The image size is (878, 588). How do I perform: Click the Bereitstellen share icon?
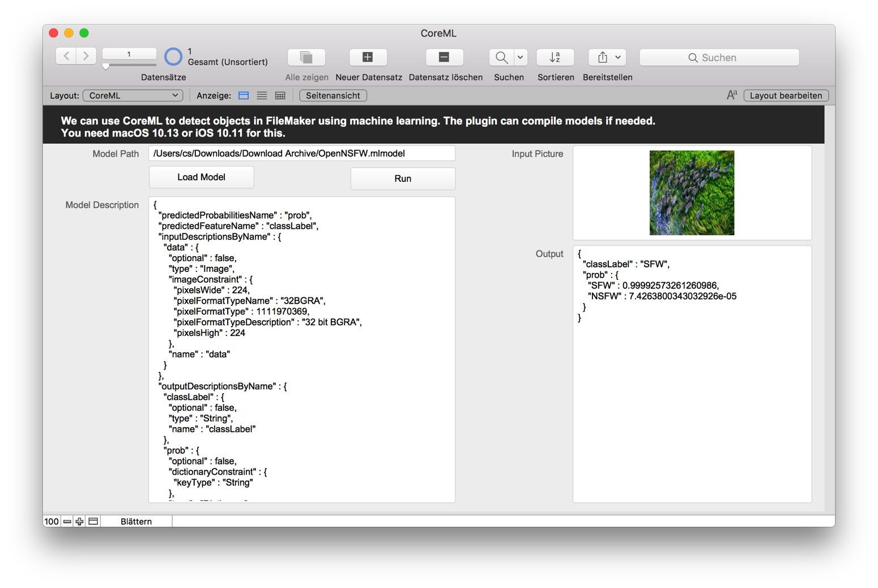pyautogui.click(x=603, y=57)
